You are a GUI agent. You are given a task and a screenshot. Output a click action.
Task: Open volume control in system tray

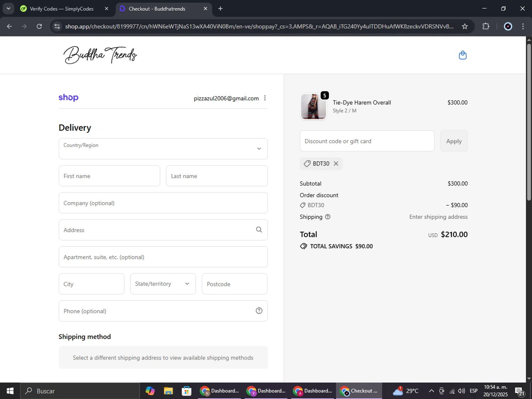coord(461,391)
